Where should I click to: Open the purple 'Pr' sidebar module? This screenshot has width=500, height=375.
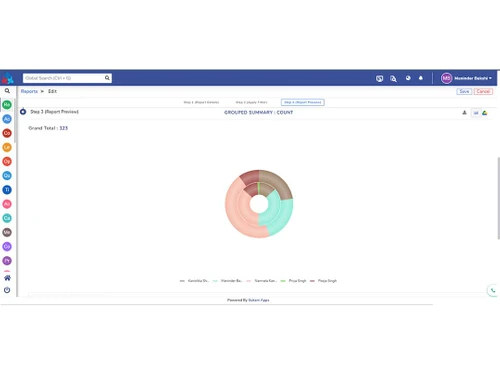pos(7,261)
